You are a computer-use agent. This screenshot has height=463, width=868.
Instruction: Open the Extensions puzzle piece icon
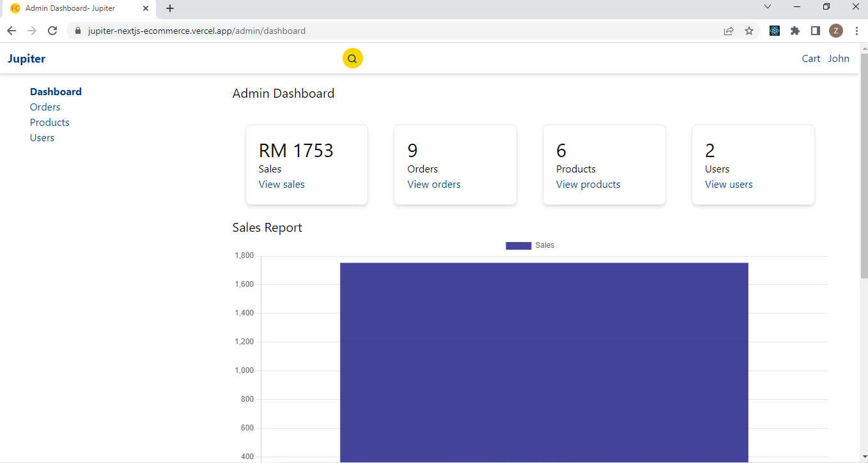tap(795, 31)
